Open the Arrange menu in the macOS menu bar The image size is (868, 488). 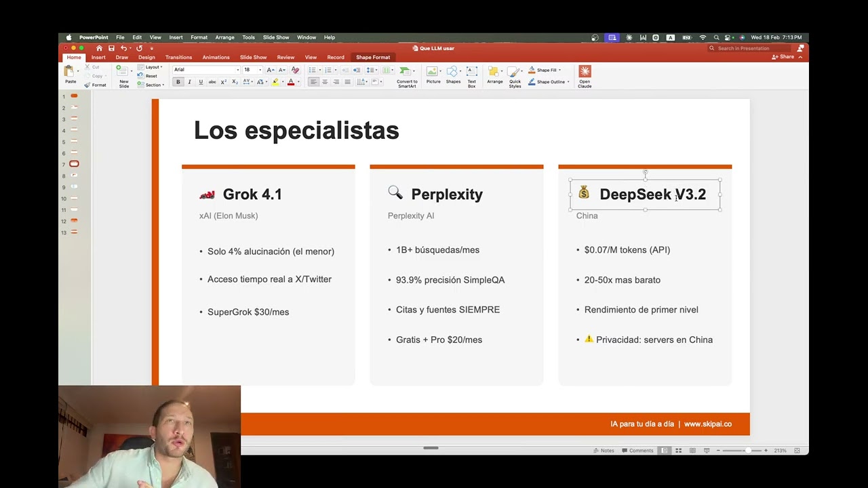[x=224, y=37]
